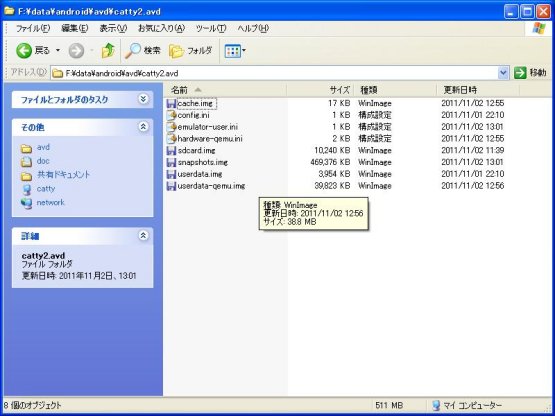Expand the address bar dropdown arrow
This screenshot has width=555, height=416.
[503, 73]
